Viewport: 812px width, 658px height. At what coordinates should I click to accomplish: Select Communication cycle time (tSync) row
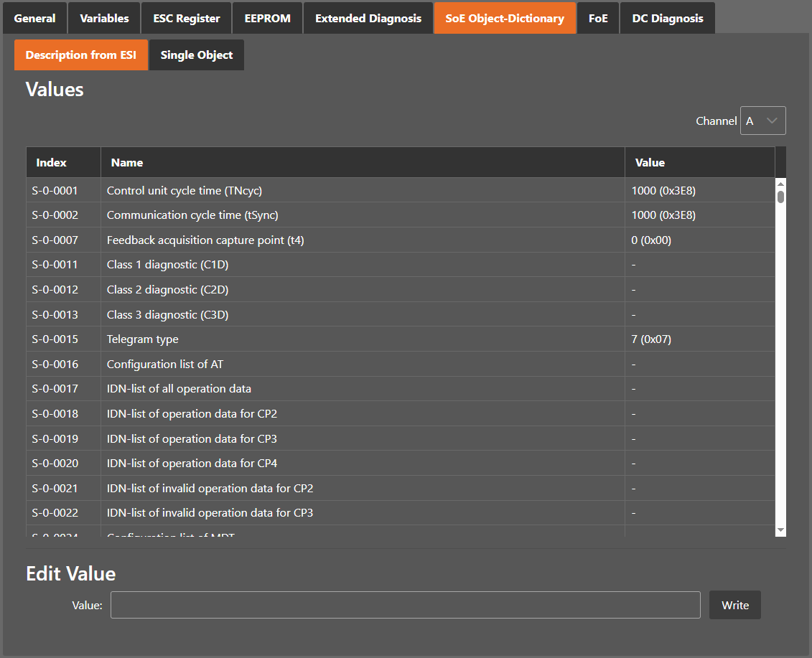(x=359, y=215)
